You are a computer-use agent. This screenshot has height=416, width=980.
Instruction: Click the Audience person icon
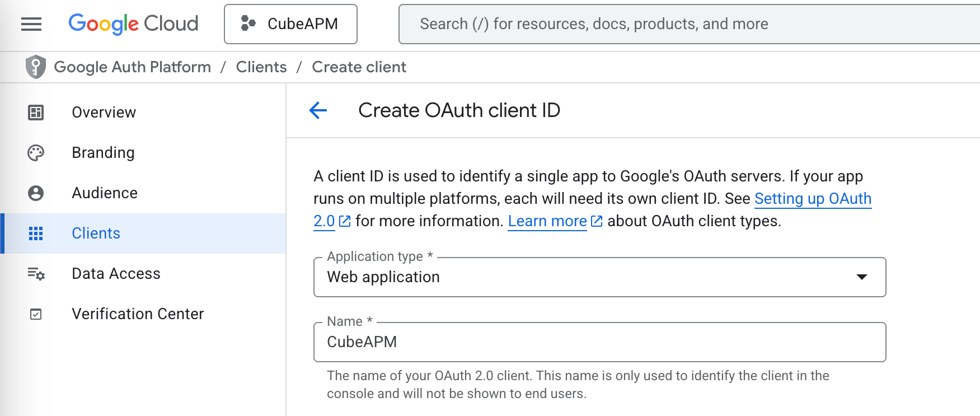[36, 193]
